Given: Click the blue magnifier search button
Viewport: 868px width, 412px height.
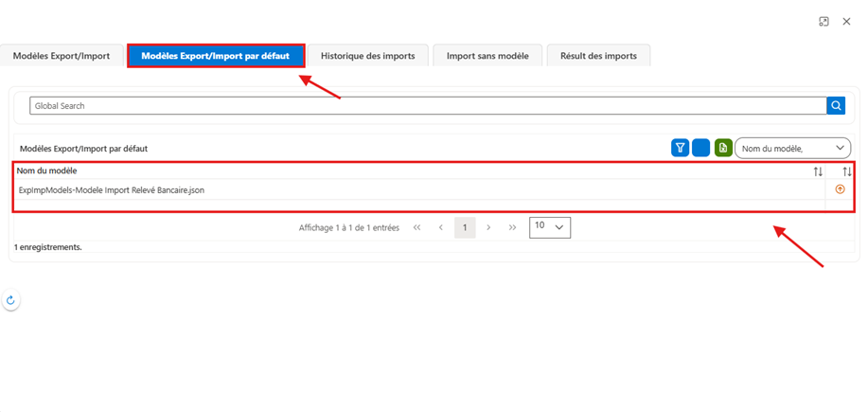Looking at the screenshot, I should pyautogui.click(x=836, y=105).
